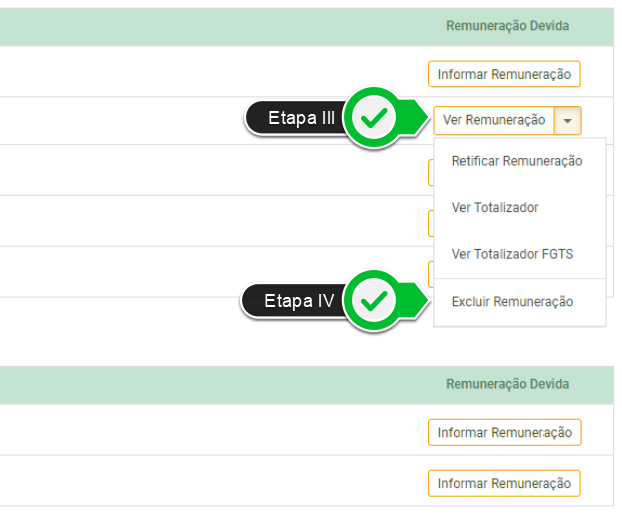
Task: Click the green arrow tip pointing at Excluir Remuneração
Action: pos(426,300)
